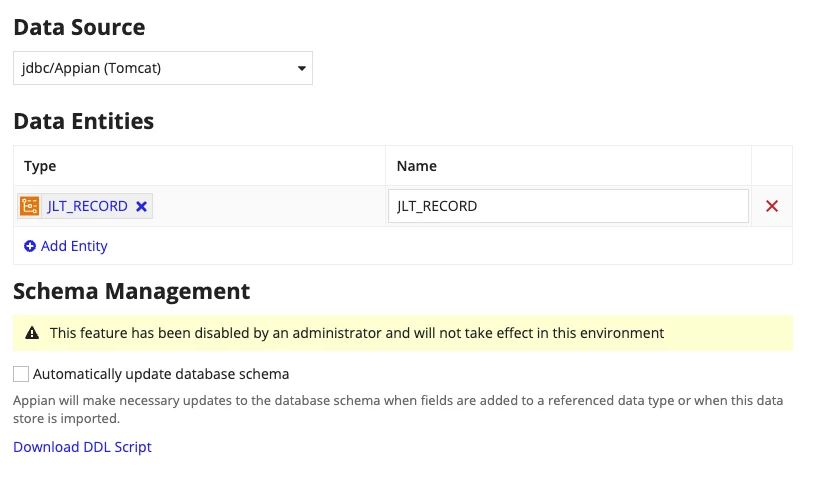Click the warning triangle icon in banner
The image size is (829, 484).
click(32, 333)
